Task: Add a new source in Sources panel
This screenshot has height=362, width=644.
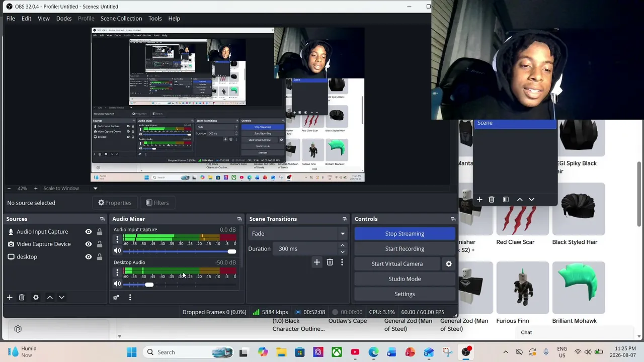Action: 10,297
